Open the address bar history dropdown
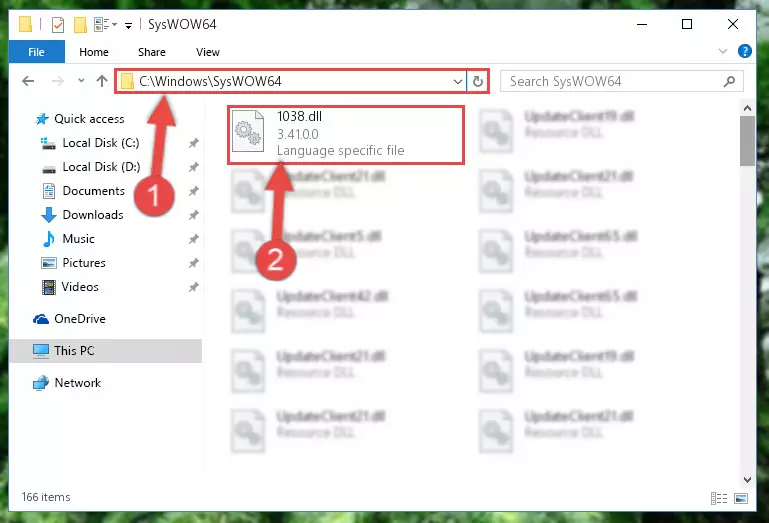 click(458, 81)
